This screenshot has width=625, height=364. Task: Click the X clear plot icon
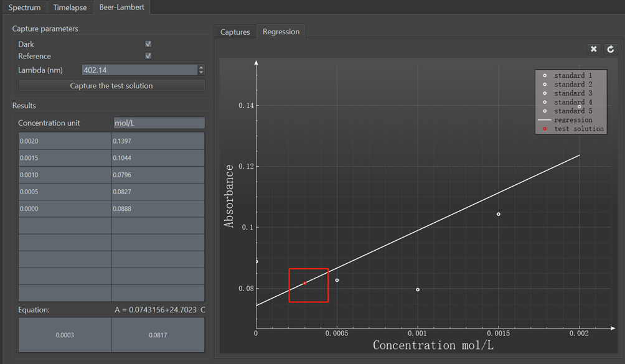click(x=593, y=49)
